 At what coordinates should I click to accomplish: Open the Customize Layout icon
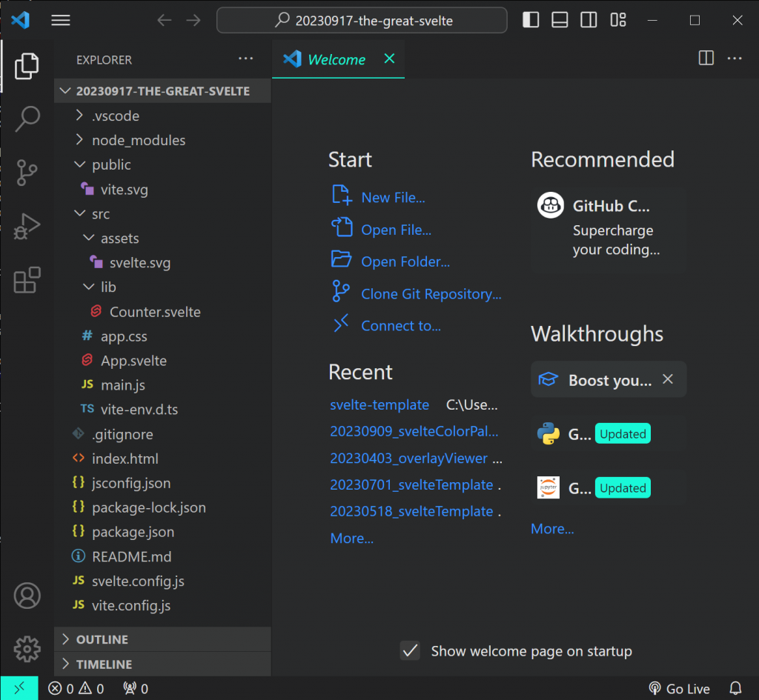click(618, 20)
